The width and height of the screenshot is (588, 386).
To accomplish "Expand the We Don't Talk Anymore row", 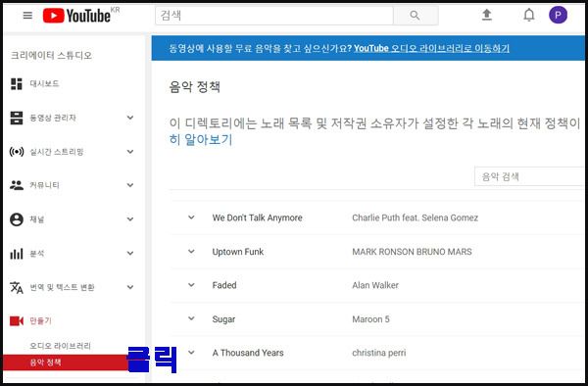I will pyautogui.click(x=191, y=217).
